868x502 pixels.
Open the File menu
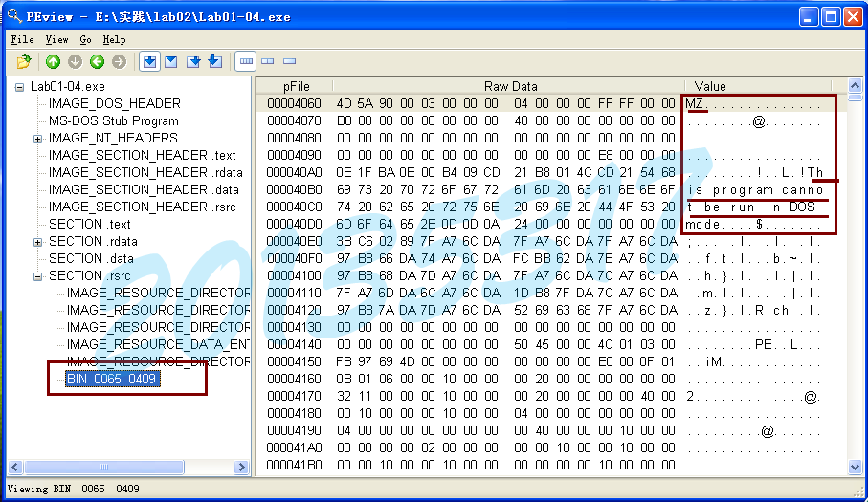pyautogui.click(x=23, y=40)
